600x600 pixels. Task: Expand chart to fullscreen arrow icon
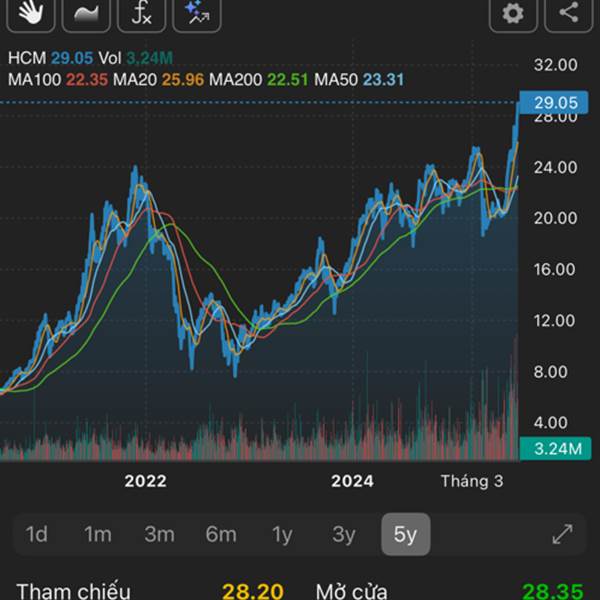pos(563,534)
